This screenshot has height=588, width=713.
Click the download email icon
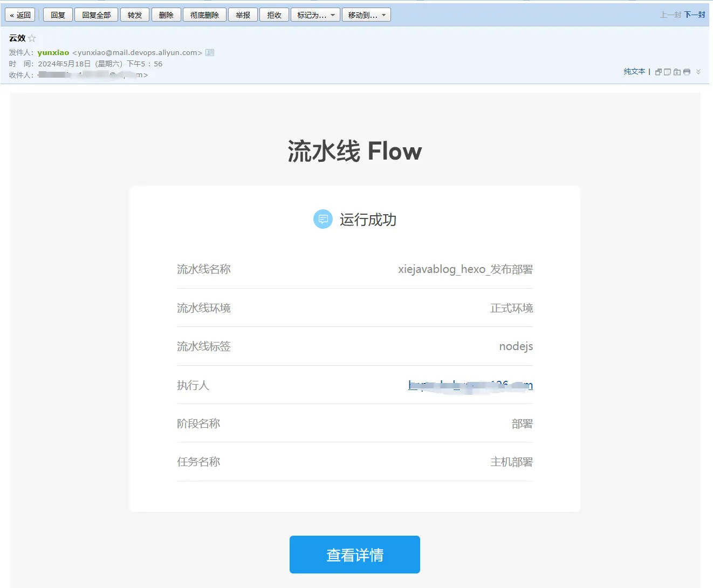pyautogui.click(x=677, y=72)
